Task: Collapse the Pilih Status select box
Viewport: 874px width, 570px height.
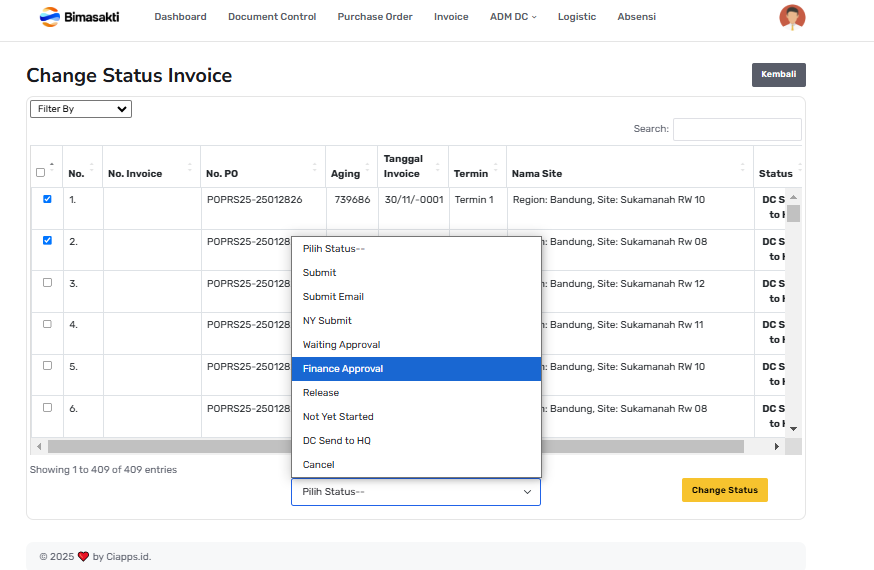Action: pos(415,492)
